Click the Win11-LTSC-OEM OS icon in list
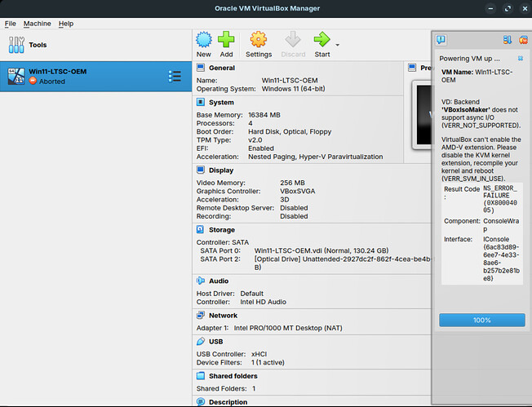 [x=16, y=77]
